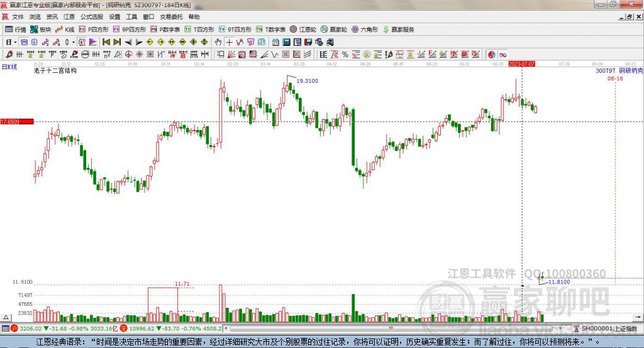
Task: Open the 交易委托 menu
Action: point(171,17)
